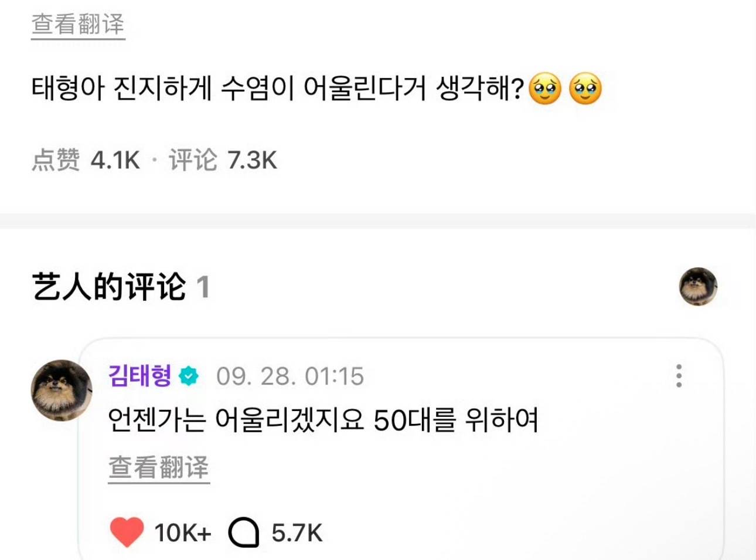
Task: Like the comment with the red heart icon
Action: (127, 532)
